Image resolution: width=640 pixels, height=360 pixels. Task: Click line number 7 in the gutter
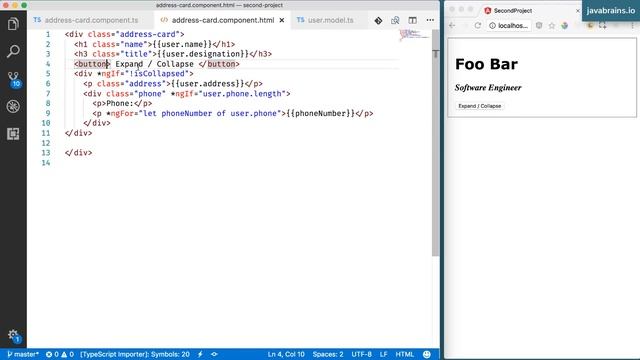48,93
